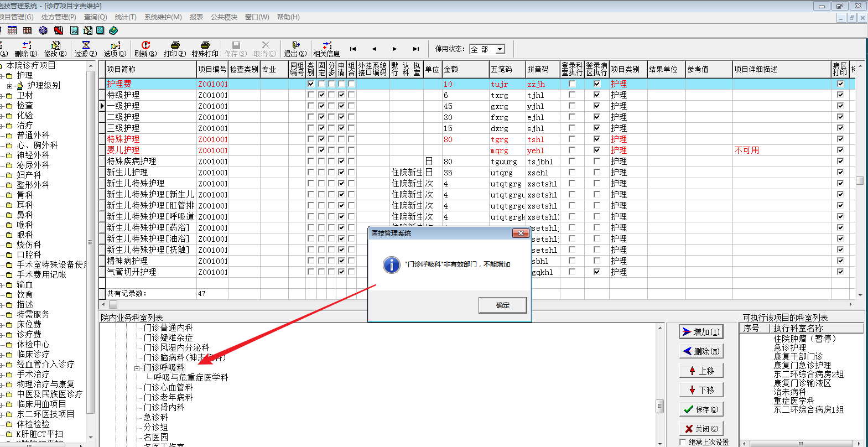Viewport: 868px width, 447px height.
Task: Toggle 固定 checkbox in 特级护理 row
Action: pos(321,95)
